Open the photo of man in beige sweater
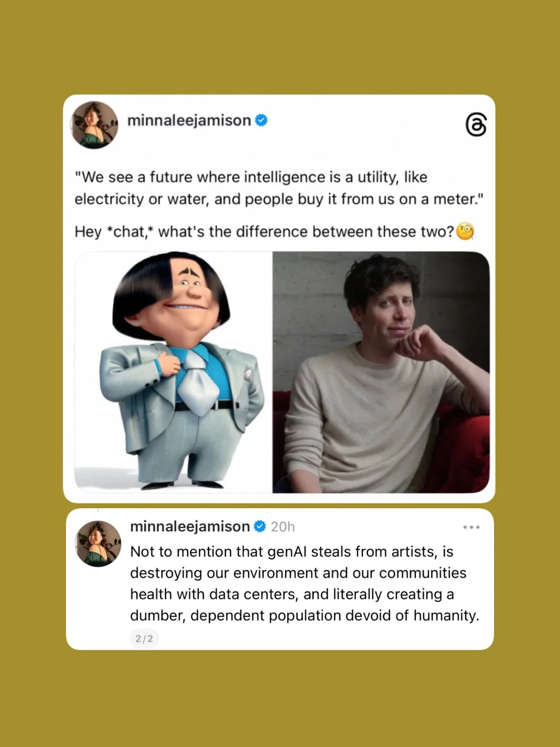The width and height of the screenshot is (560, 747). pos(381,372)
